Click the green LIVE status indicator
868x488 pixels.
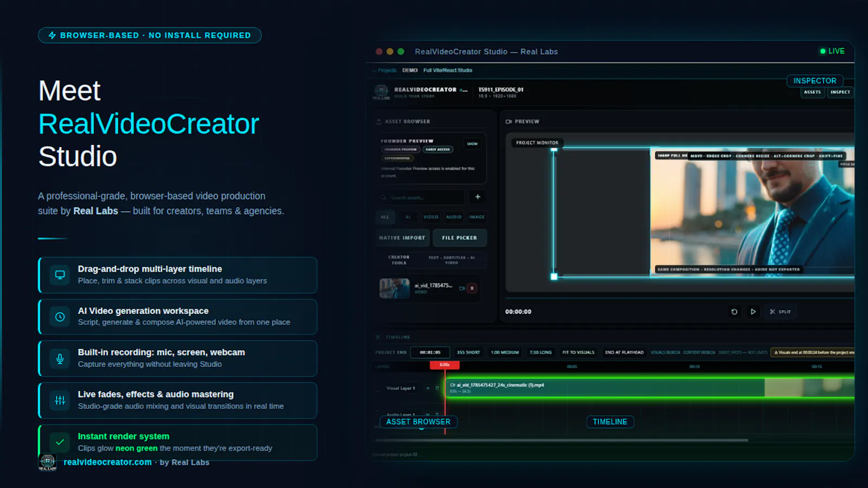(x=832, y=51)
